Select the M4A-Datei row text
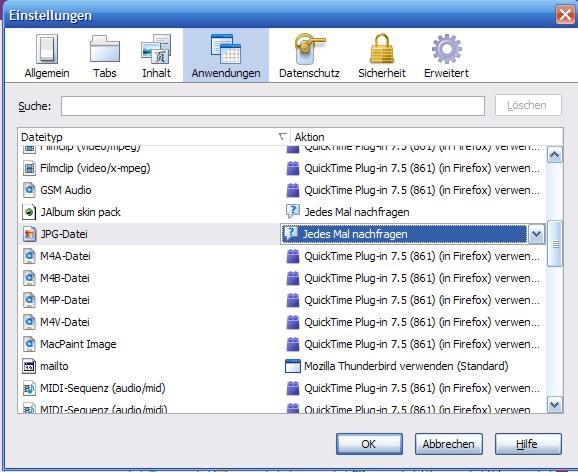Screen dimensions: 578x472 (x=65, y=256)
